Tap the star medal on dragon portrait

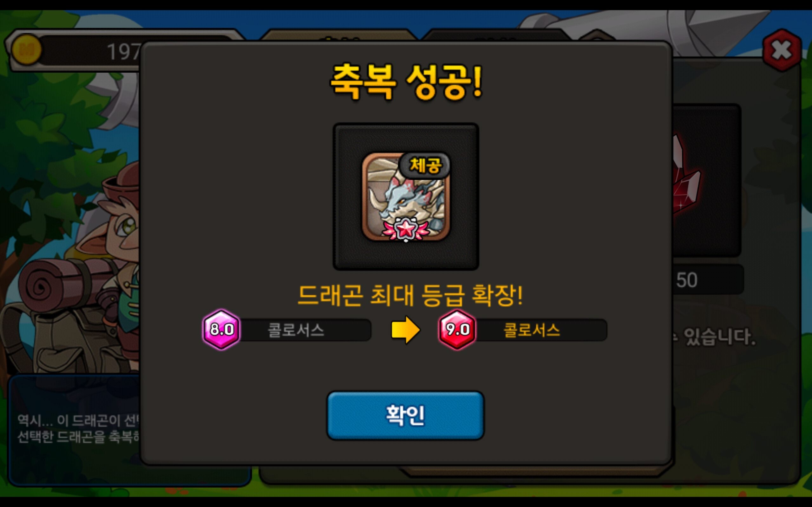click(406, 229)
